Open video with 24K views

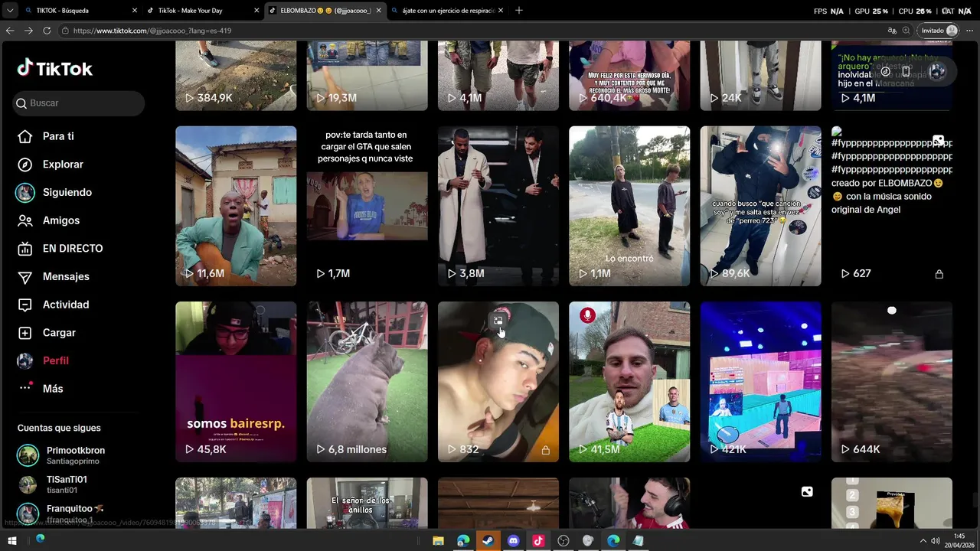pos(761,76)
